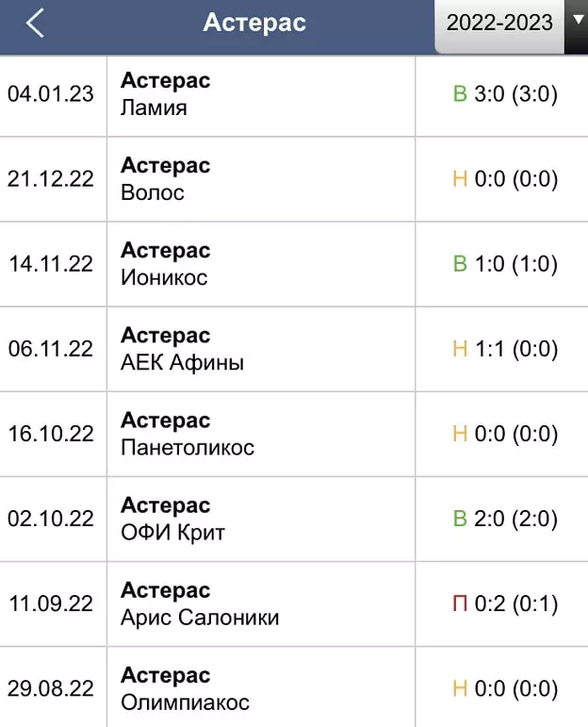This screenshot has width=588, height=727.
Task: Click the red П 0:2 (0:1) result
Action: pyautogui.click(x=505, y=603)
